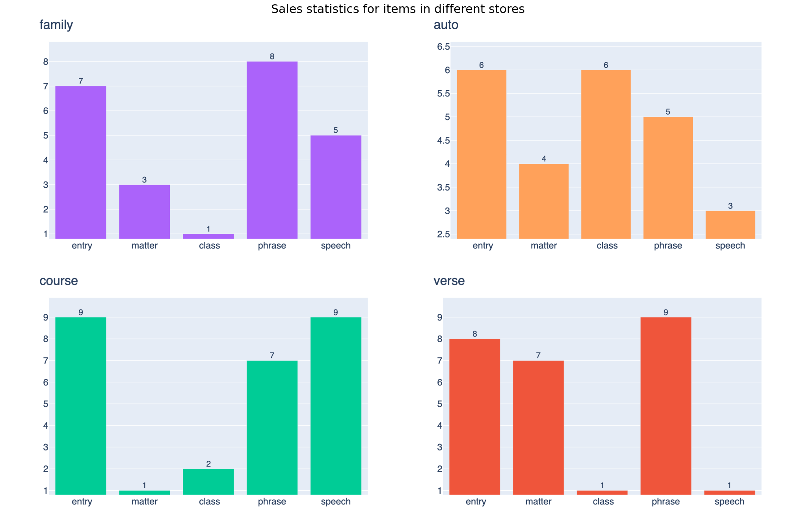Click the red entry bar in verse chart
796x532 pixels.
coord(475,417)
